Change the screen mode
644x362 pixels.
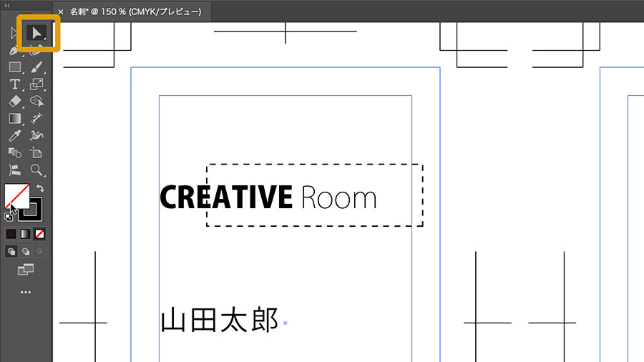click(26, 270)
